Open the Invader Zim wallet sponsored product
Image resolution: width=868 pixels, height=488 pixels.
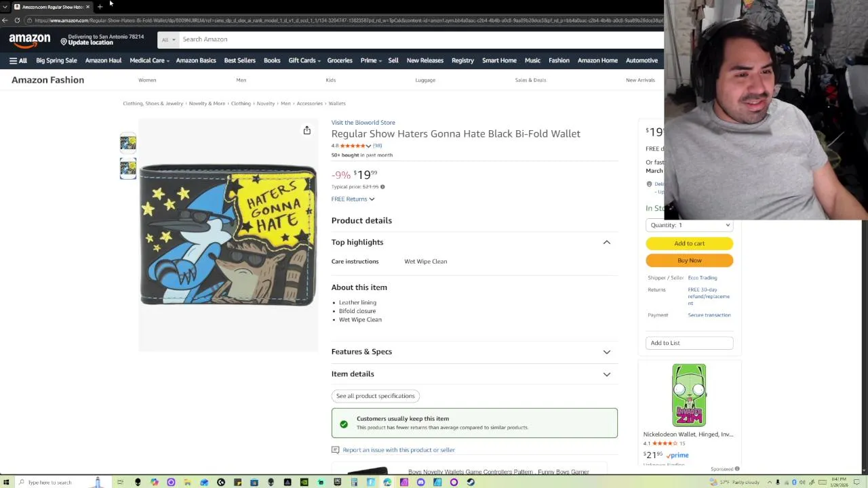coord(689,395)
